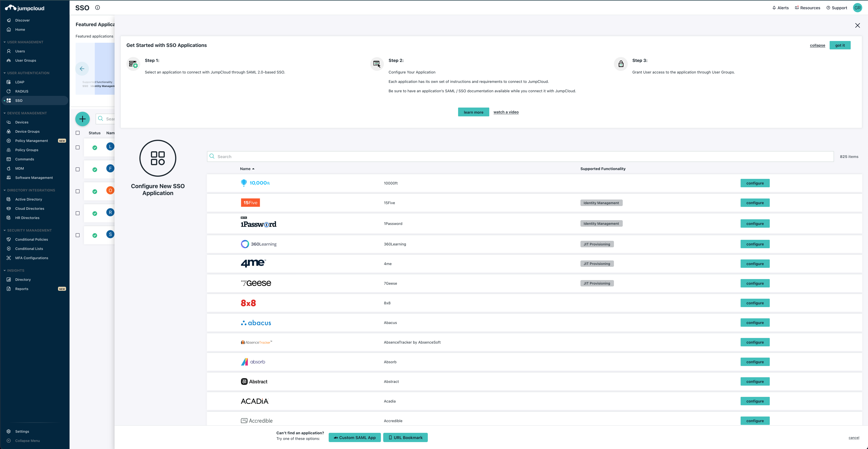Open HR Directories menu item
868x449 pixels.
coord(27,218)
